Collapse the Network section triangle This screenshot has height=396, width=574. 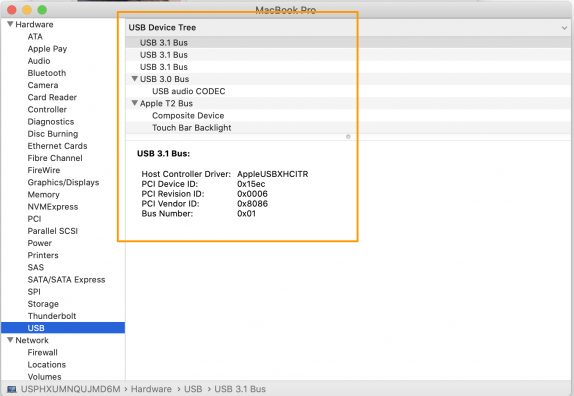click(x=10, y=340)
